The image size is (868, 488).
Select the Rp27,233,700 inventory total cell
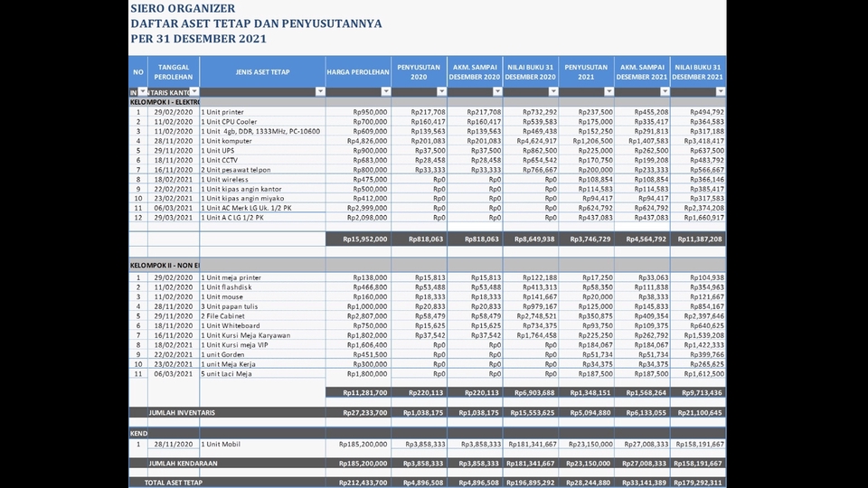pos(358,413)
